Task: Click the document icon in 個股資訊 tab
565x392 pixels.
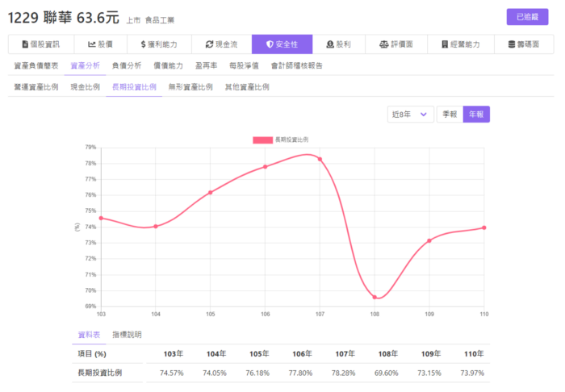Action: (x=25, y=44)
